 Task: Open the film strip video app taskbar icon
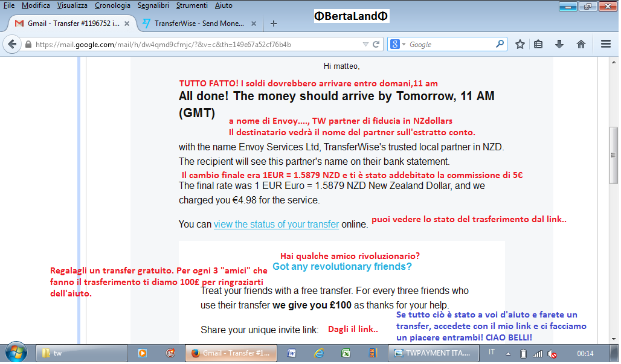click(x=372, y=353)
